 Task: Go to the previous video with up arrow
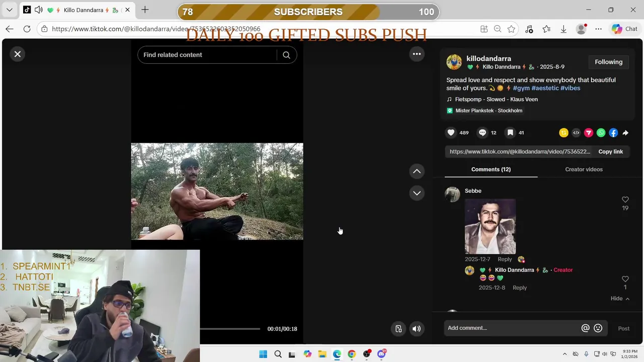(417, 171)
